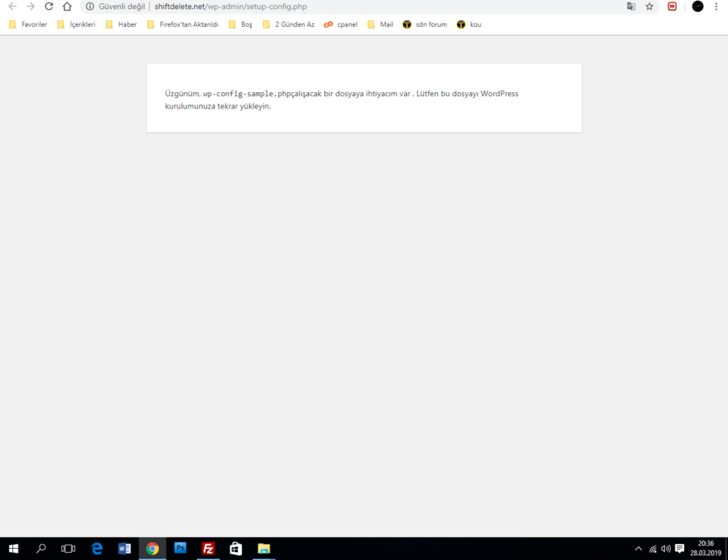Click the forward navigation arrow
This screenshot has width=728, height=560.
(31, 6)
